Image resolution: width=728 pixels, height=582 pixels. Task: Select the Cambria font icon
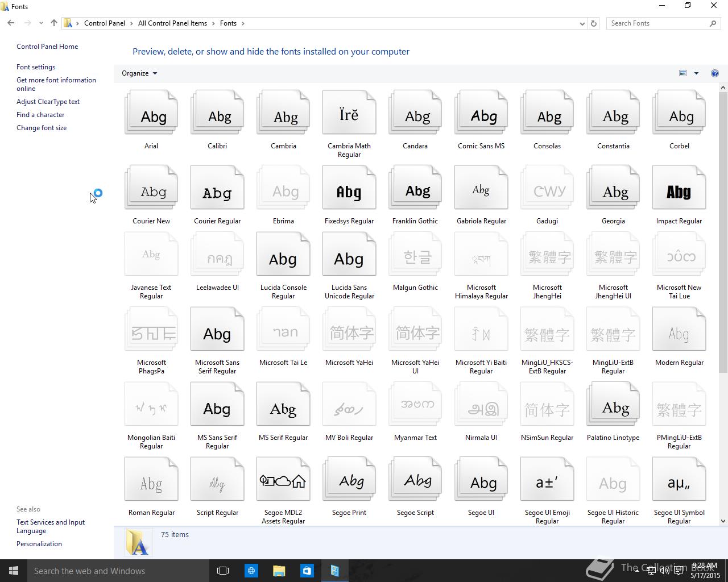click(x=283, y=112)
